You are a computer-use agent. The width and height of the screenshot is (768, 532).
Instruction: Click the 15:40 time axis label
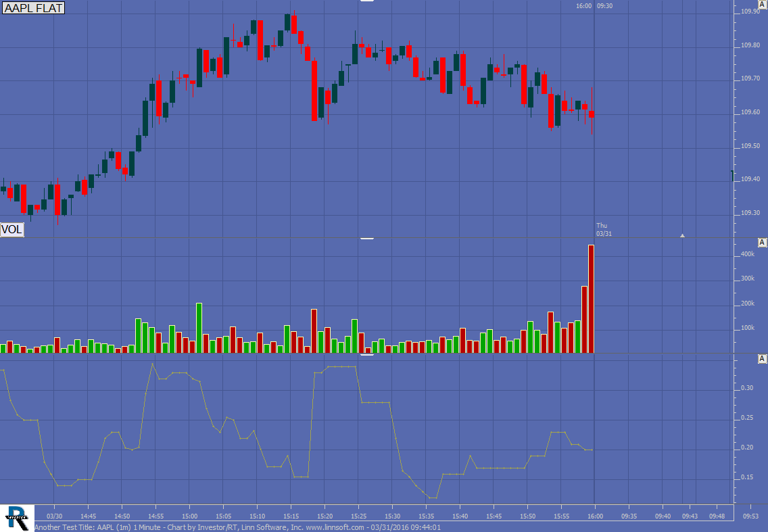click(460, 516)
